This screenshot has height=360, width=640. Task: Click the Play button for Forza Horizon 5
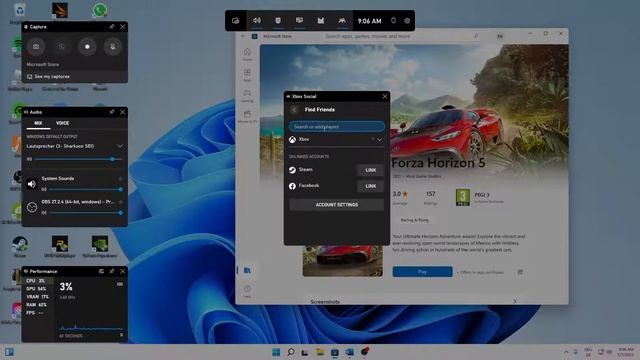pos(422,272)
